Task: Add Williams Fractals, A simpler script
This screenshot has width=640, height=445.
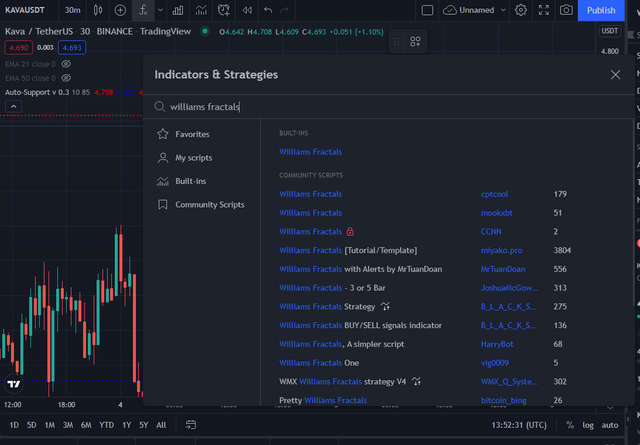Action: [342, 344]
